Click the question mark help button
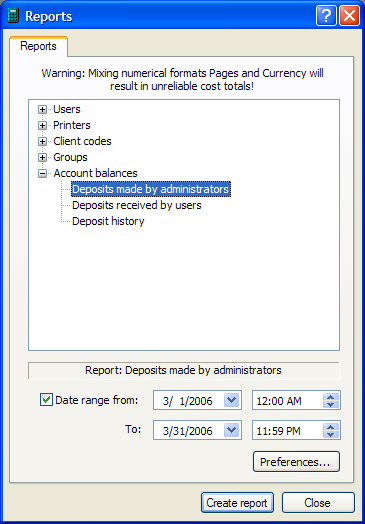This screenshot has height=524, width=365. click(x=326, y=16)
